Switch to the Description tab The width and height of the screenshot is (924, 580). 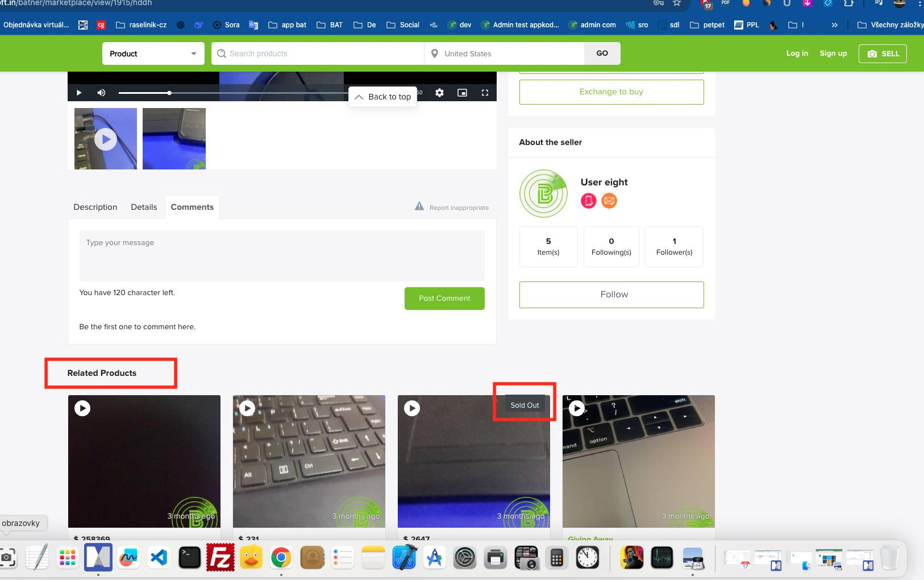[x=95, y=207]
